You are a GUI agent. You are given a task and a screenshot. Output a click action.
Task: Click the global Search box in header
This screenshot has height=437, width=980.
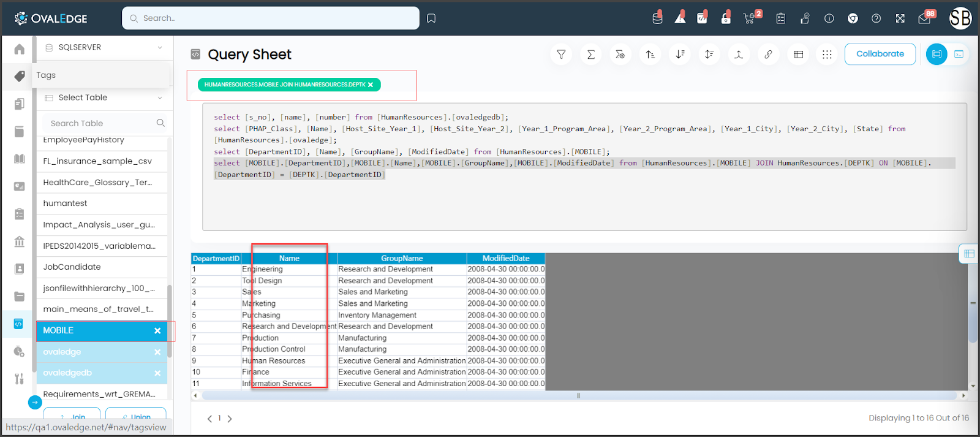point(271,18)
